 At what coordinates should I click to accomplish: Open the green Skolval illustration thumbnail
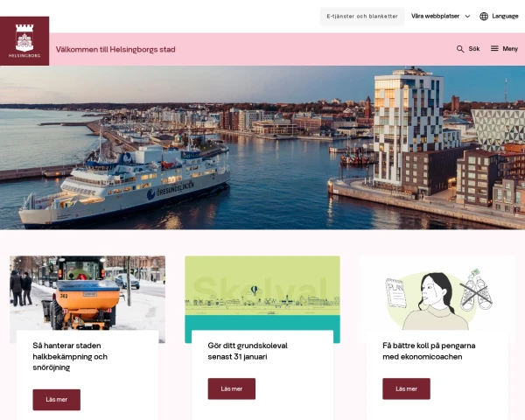262,293
